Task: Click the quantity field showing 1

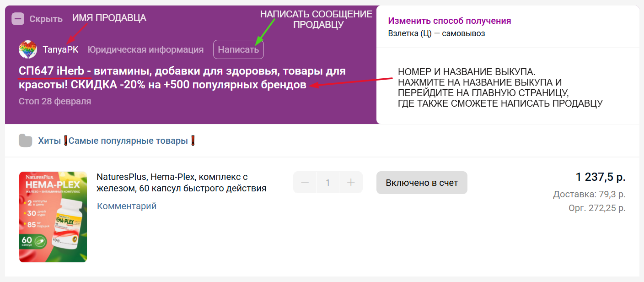Action: [327, 183]
